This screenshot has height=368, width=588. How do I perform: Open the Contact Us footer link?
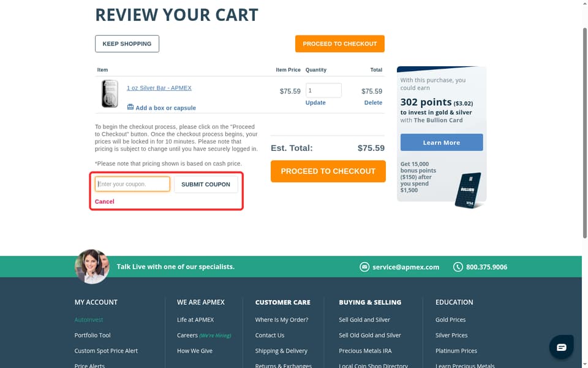(269, 335)
